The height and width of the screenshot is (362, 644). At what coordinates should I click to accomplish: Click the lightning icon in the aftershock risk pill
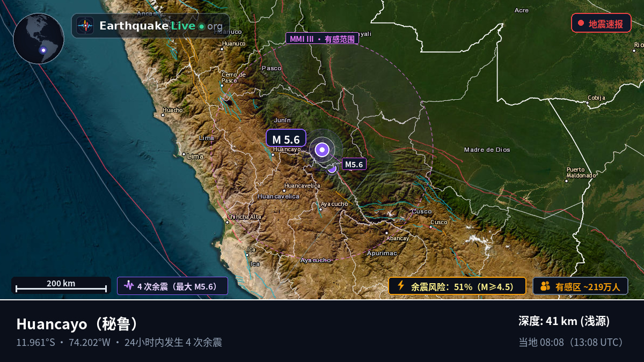tap(400, 286)
